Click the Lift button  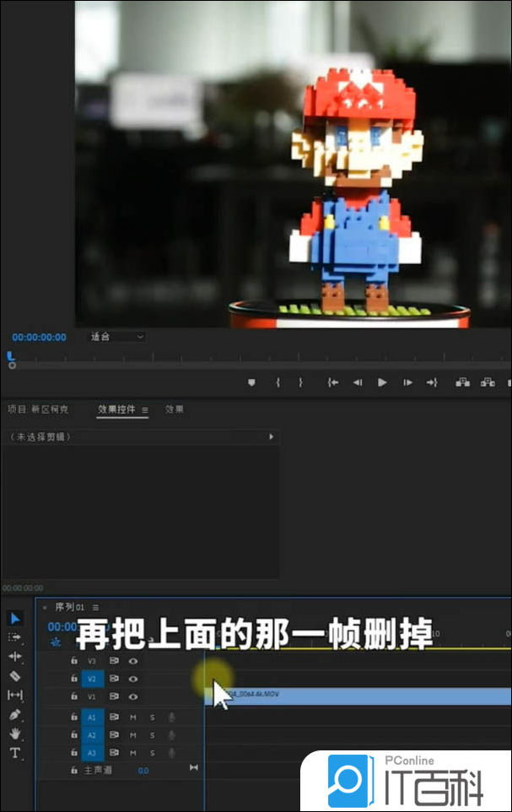tap(462, 382)
